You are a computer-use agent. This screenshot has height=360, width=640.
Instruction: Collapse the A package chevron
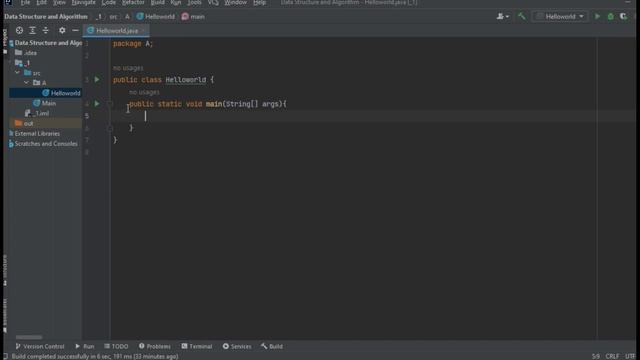tap(27, 83)
